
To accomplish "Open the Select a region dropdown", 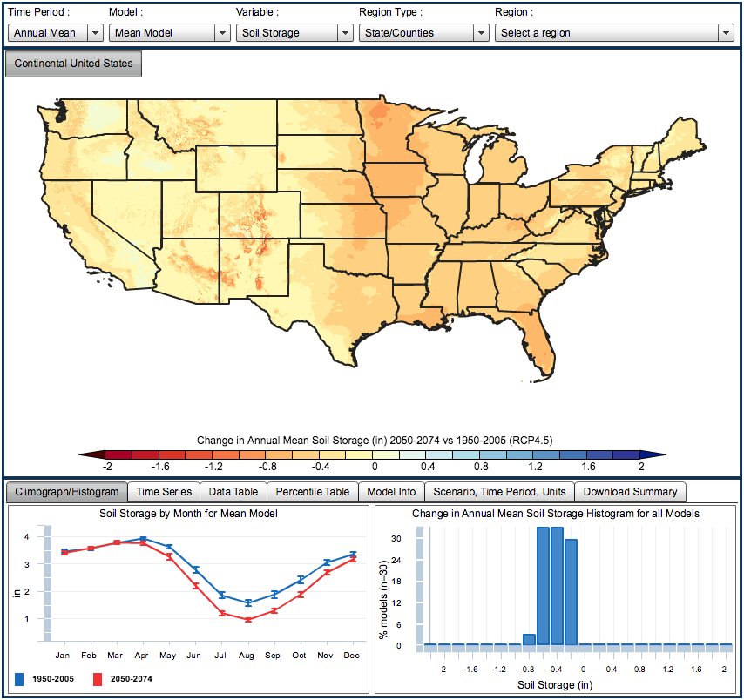I will click(x=614, y=33).
